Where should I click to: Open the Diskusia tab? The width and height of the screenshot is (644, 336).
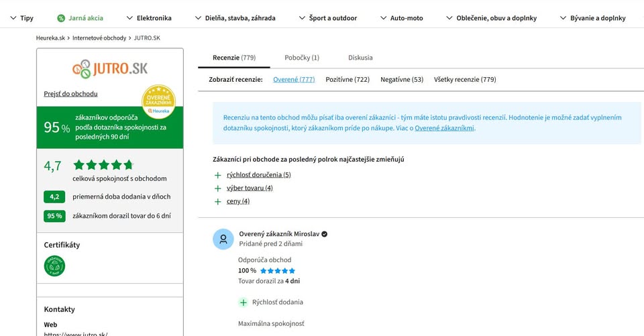coord(361,58)
